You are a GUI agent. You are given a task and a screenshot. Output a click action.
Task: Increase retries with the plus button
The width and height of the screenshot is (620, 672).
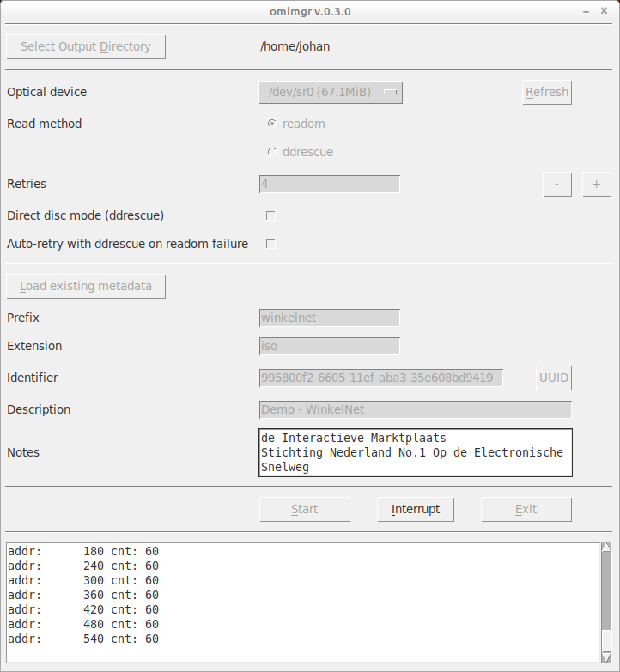[596, 184]
